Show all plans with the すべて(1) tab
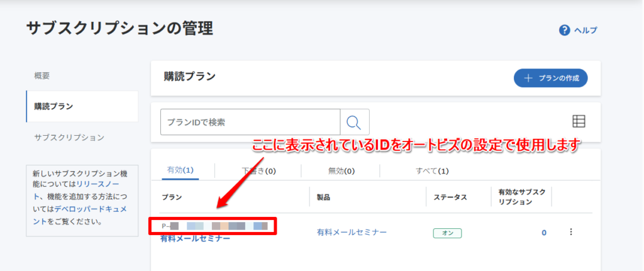This screenshot has height=271, width=644. click(x=432, y=170)
